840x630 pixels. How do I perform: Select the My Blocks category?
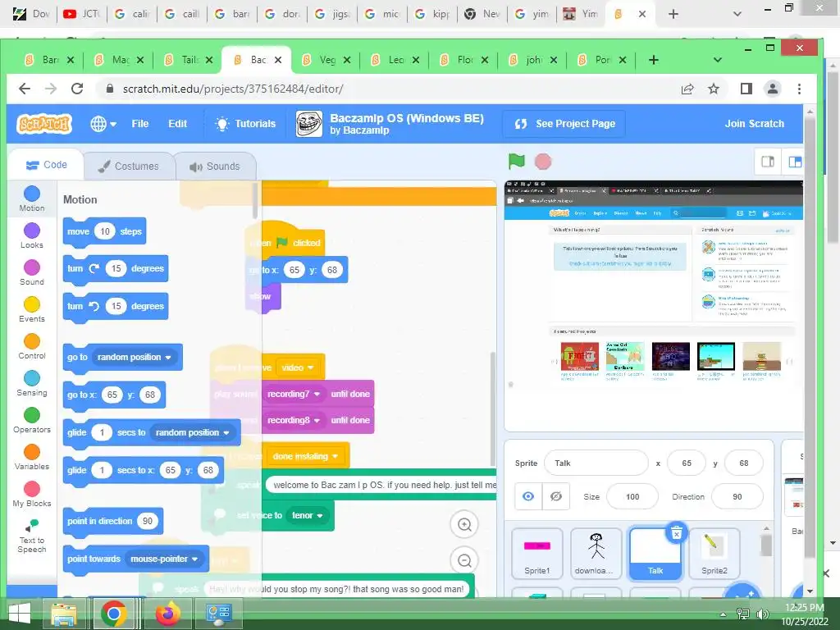pos(32,495)
